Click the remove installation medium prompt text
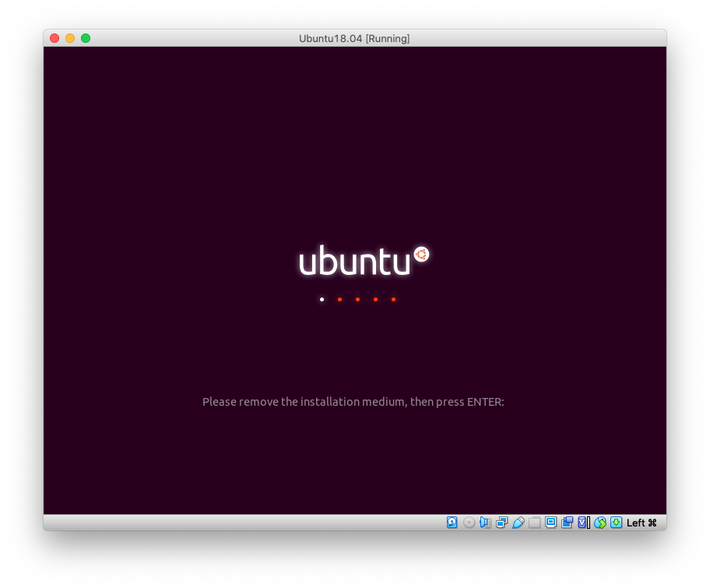Screen dimensions: 710x588 click(353, 402)
